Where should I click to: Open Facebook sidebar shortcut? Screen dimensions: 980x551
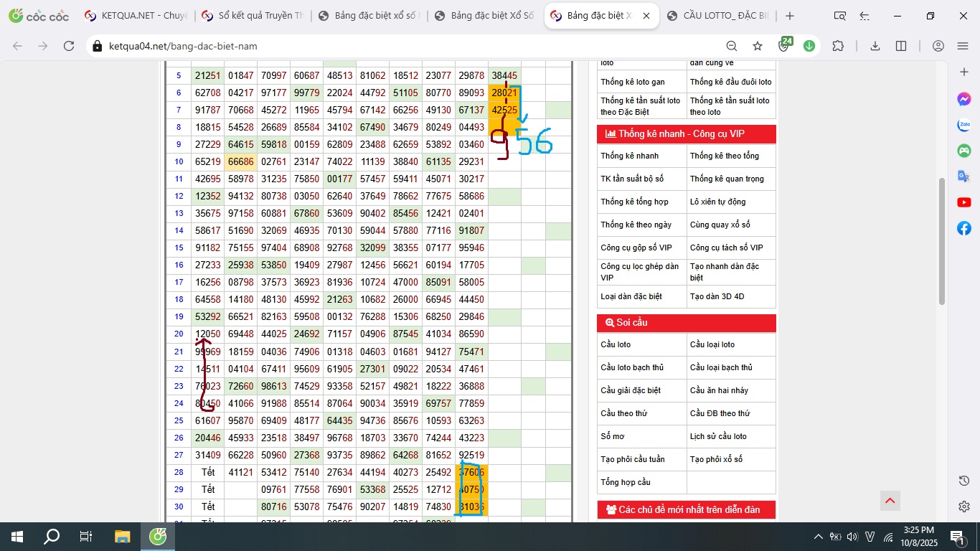pos(963,228)
